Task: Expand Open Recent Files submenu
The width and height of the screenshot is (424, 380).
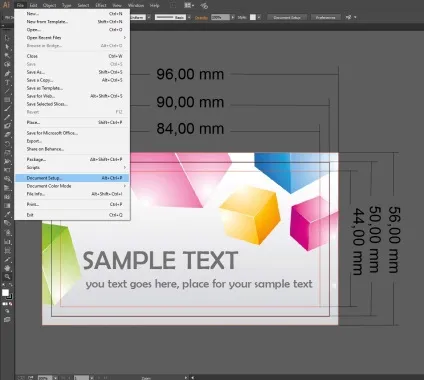Action: [x=72, y=38]
